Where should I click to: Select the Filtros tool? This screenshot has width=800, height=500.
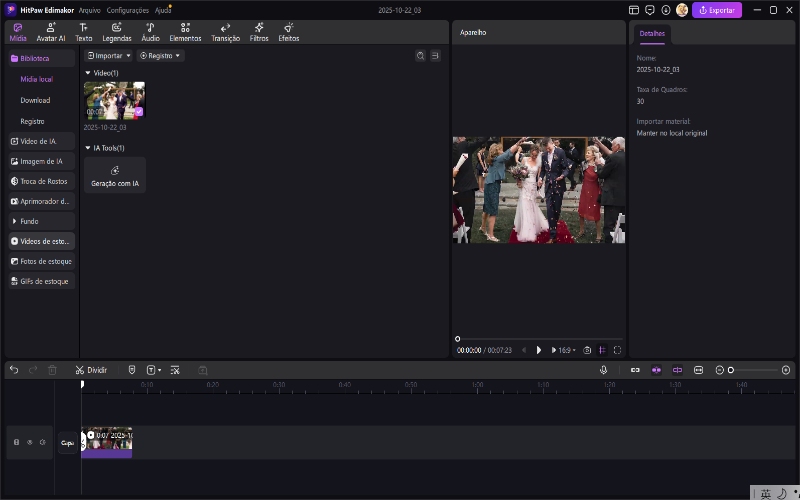coord(259,32)
